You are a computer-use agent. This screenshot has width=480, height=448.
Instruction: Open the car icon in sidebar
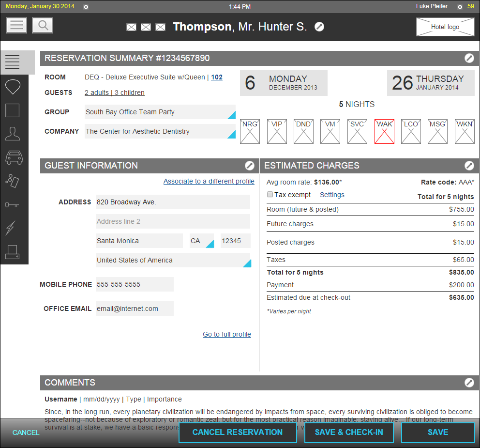point(14,157)
